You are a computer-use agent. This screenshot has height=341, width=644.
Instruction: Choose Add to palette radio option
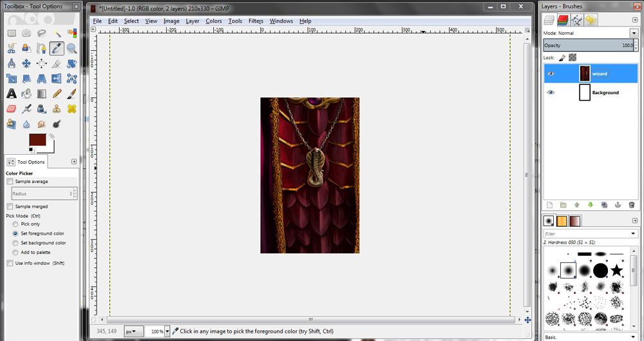click(15, 253)
